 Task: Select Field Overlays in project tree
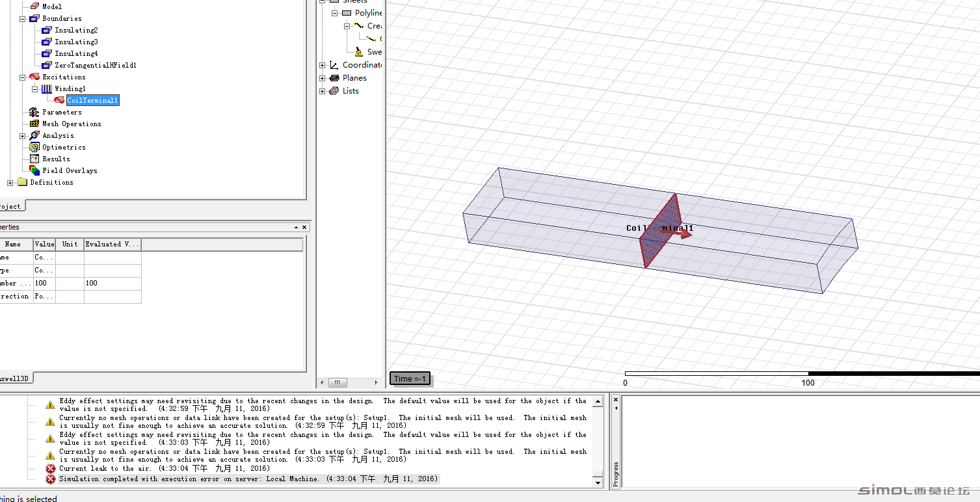70,170
